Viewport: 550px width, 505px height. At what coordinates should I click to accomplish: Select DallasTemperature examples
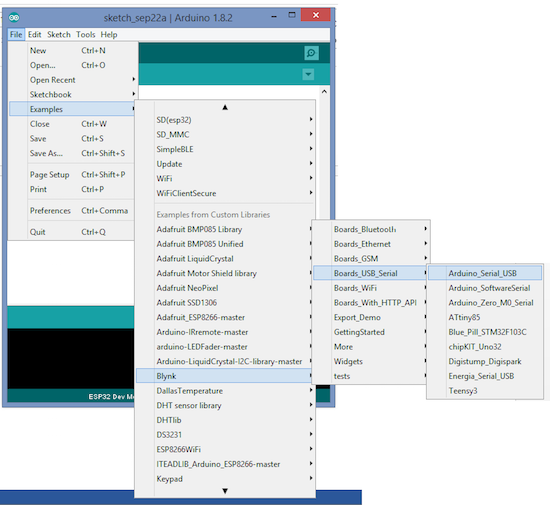[225, 391]
